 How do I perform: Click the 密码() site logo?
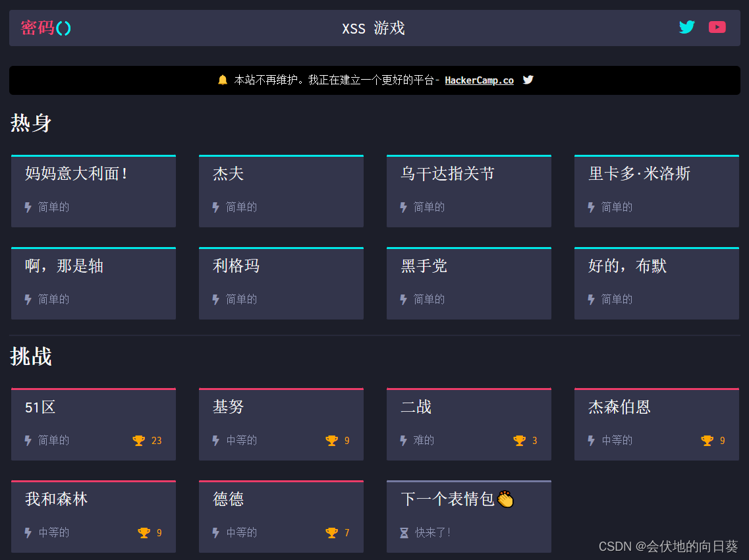[x=45, y=28]
